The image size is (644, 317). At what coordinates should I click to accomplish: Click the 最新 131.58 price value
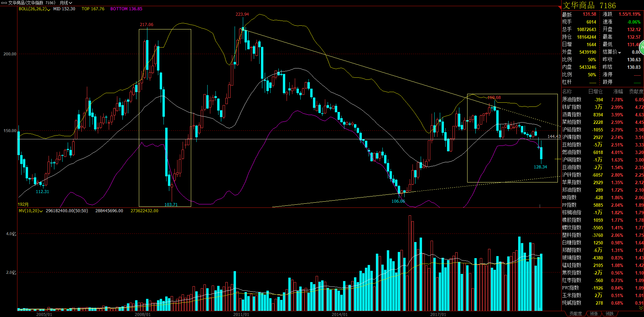coord(589,14)
